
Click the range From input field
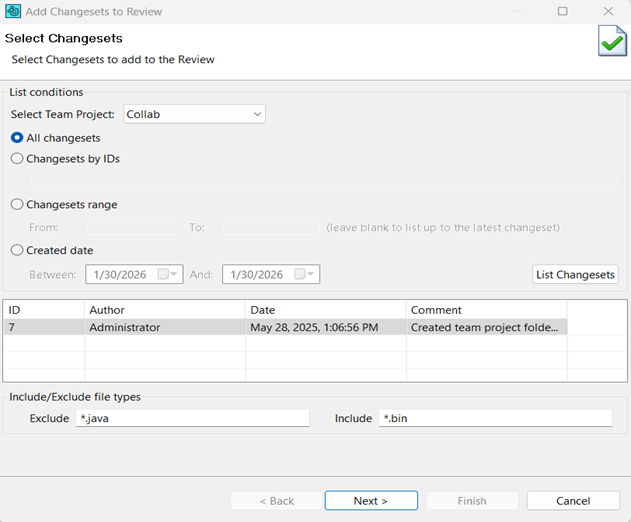point(134,227)
